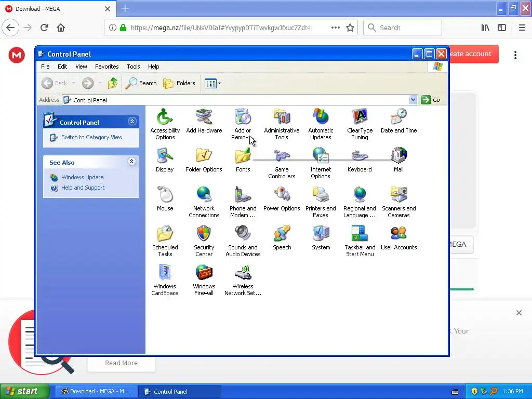Open Scheduled Tasks icon

(165, 241)
